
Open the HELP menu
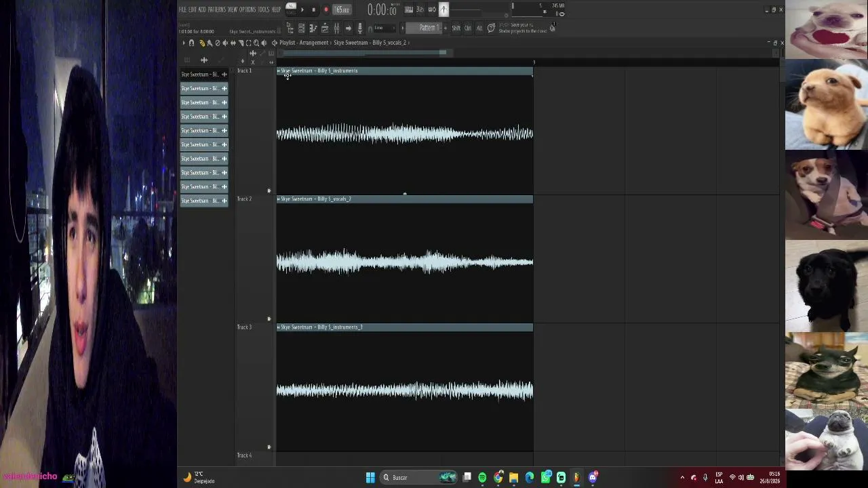coord(276,9)
